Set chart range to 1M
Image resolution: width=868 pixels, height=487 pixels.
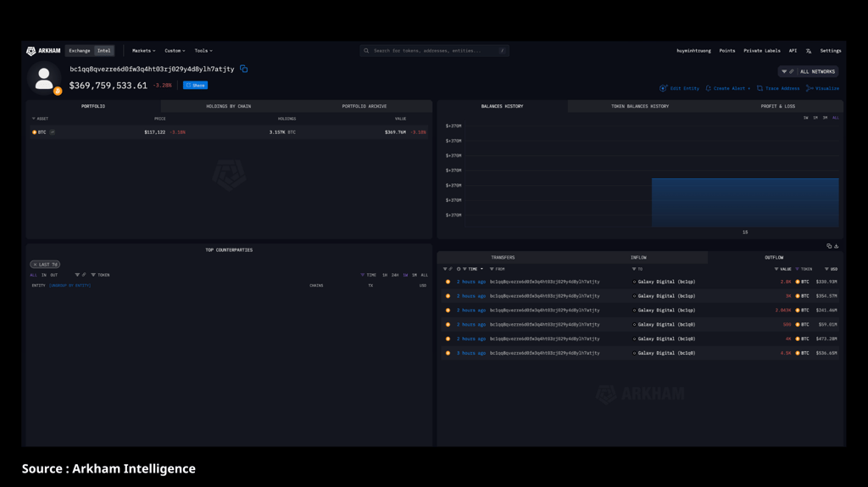tap(815, 118)
